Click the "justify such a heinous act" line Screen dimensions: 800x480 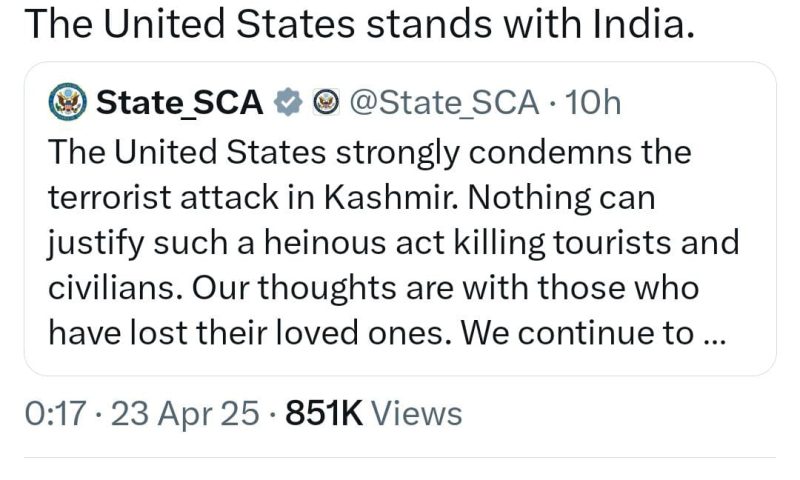[x=247, y=243]
